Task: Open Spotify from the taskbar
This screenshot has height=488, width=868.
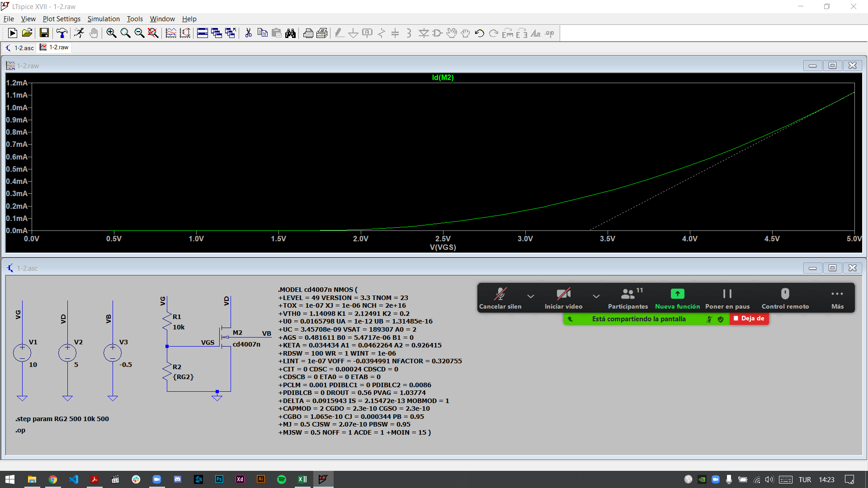Action: click(282, 479)
